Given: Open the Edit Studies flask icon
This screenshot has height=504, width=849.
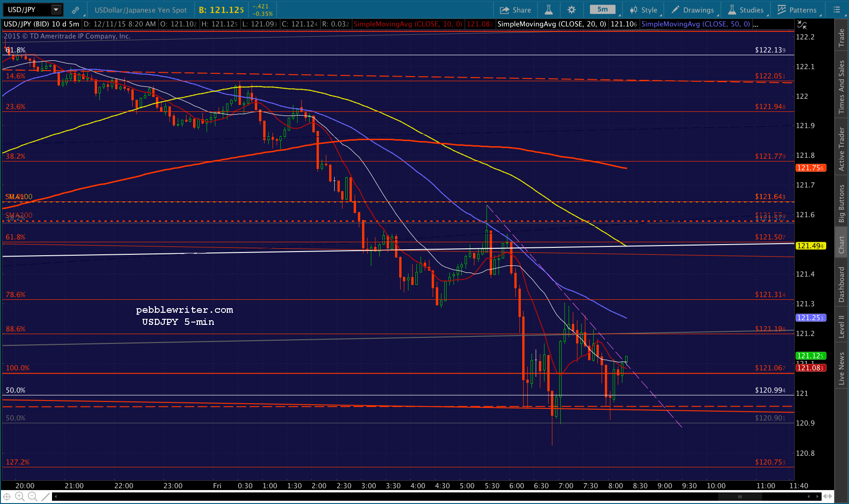Looking at the screenshot, I should coord(548,10).
